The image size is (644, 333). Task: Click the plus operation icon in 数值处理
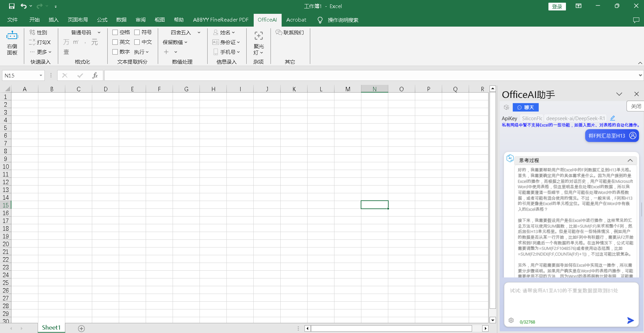(166, 52)
